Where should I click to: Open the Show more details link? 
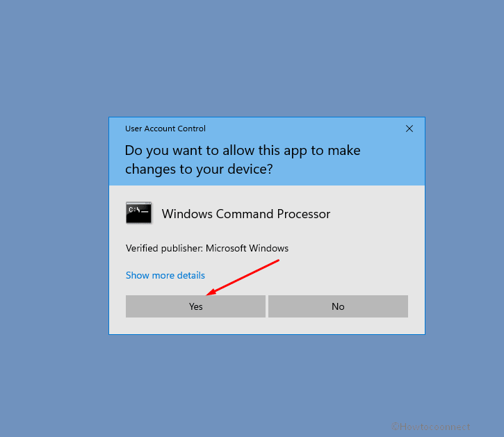click(x=165, y=275)
